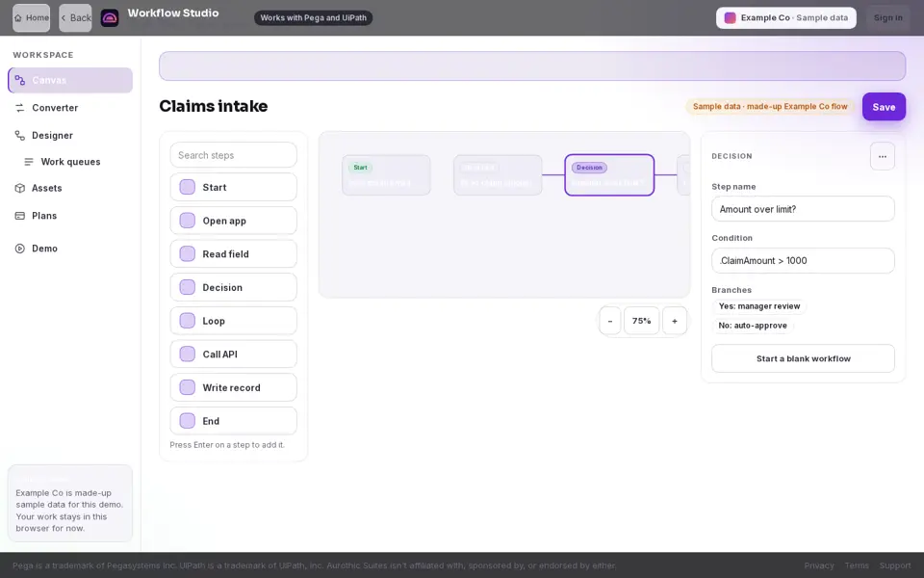Select the Decision node on the canvas
Image resolution: width=924 pixels, height=578 pixels.
point(609,175)
